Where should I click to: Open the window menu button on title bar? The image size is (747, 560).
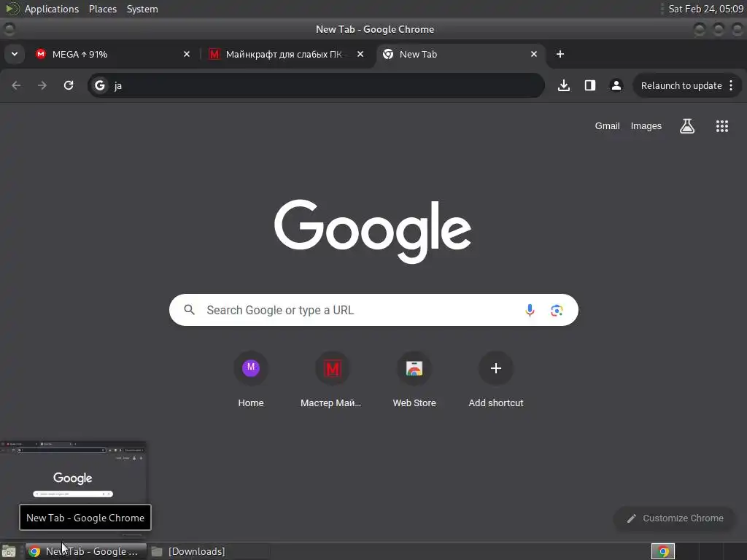9,29
